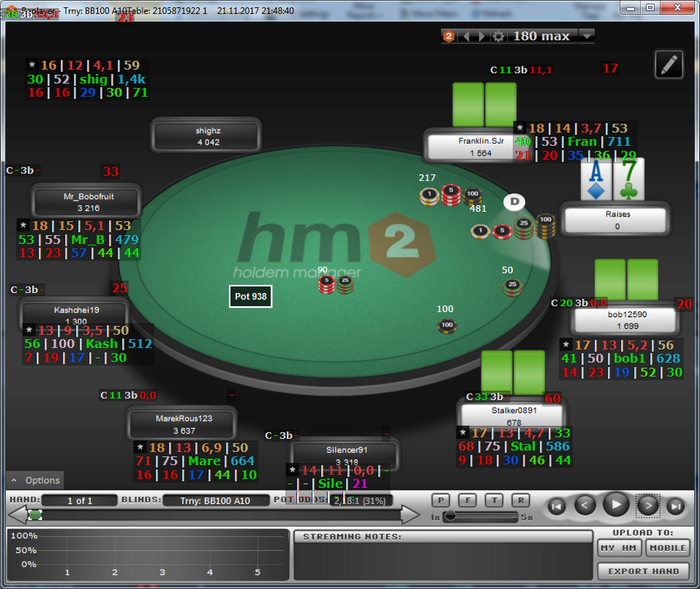This screenshot has width=700, height=589.
Task: Click the Raises action box
Action: 616,220
